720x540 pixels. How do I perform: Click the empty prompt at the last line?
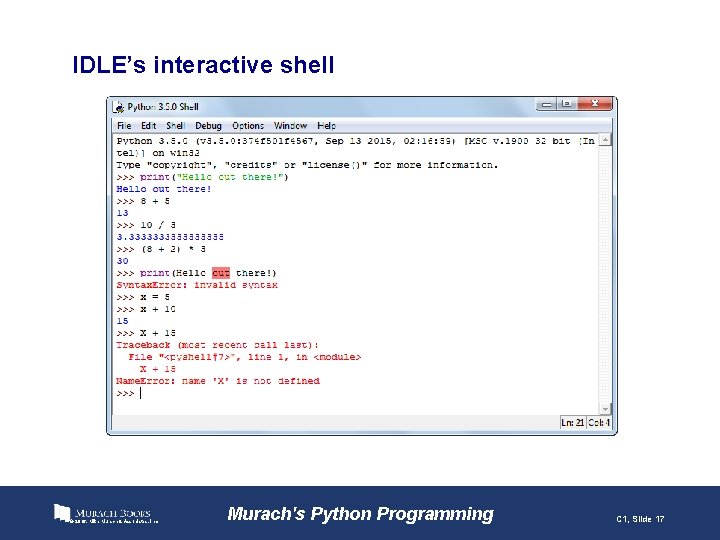129,394
